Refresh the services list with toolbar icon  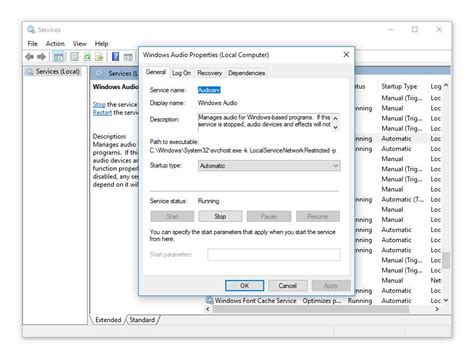point(87,57)
